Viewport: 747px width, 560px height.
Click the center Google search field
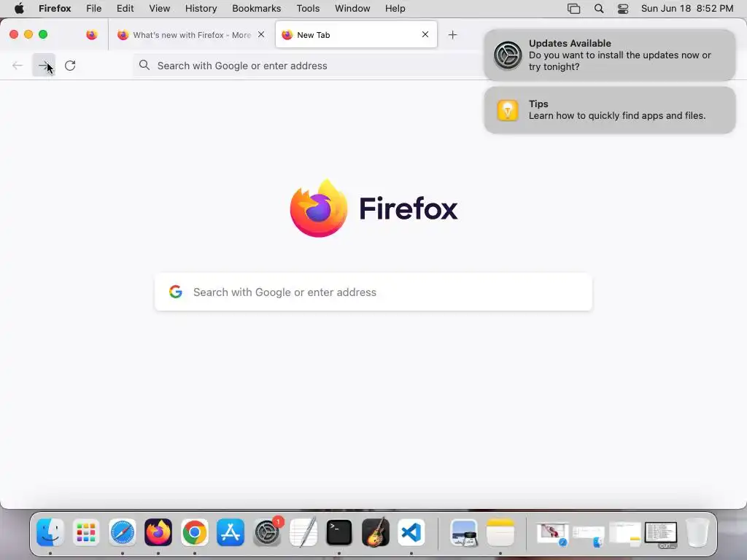click(373, 292)
